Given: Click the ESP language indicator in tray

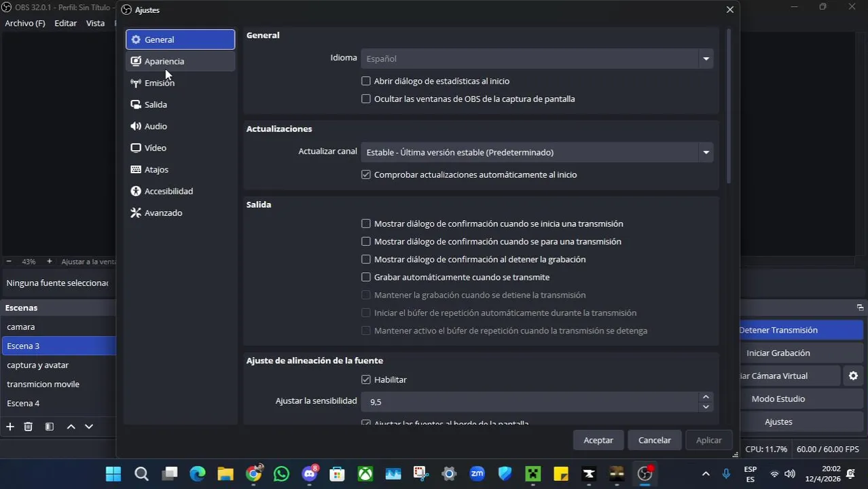Looking at the screenshot, I should [751, 473].
